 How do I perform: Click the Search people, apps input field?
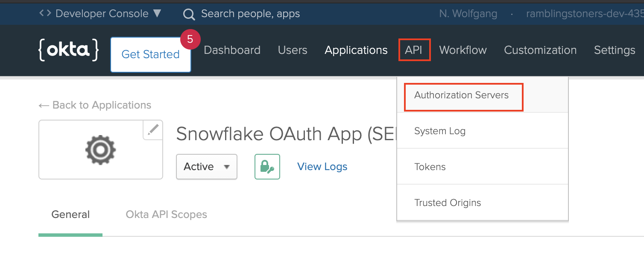[251, 13]
